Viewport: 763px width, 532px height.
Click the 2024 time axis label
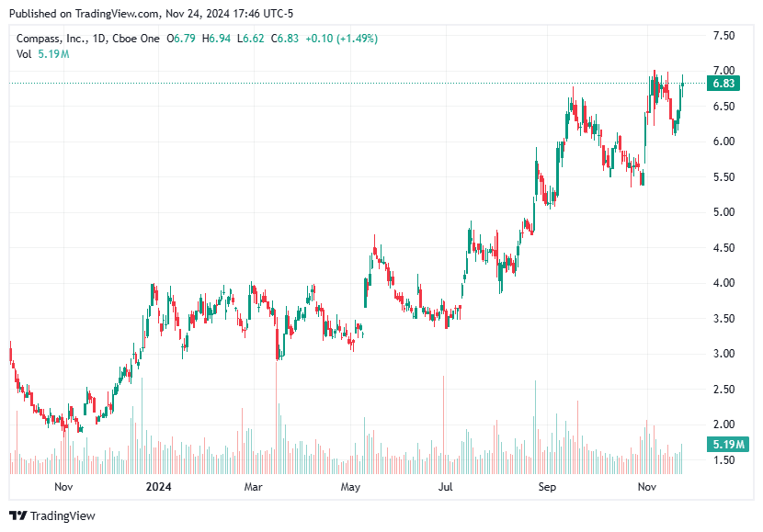click(x=159, y=487)
